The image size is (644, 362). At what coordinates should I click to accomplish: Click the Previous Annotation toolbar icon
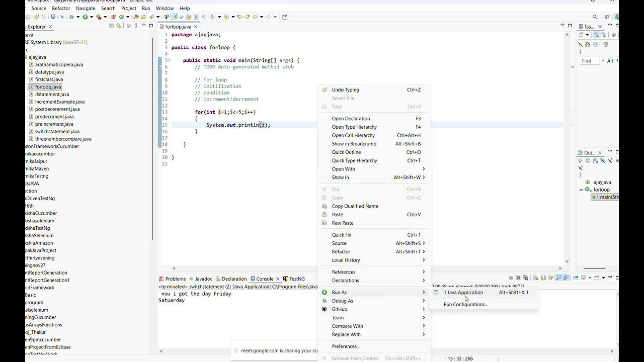point(226,17)
